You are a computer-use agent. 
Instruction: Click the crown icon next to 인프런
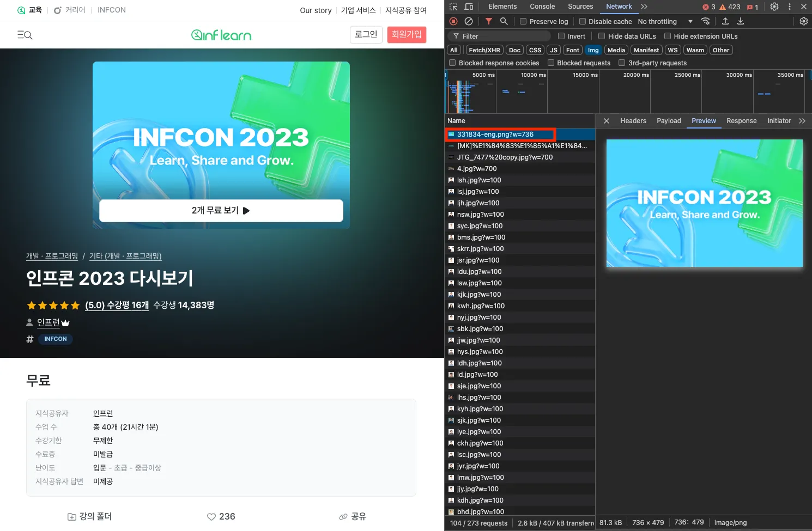tap(65, 323)
